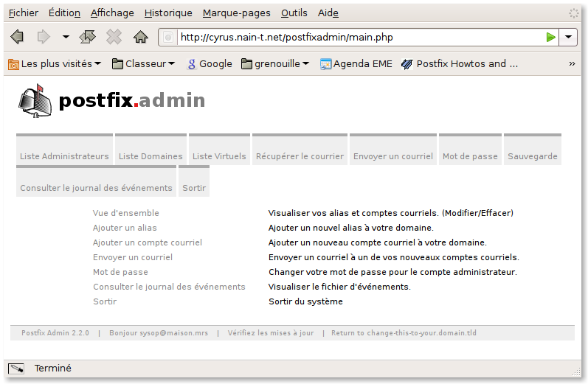
Task: Open the Google bookmark
Action: click(x=210, y=64)
